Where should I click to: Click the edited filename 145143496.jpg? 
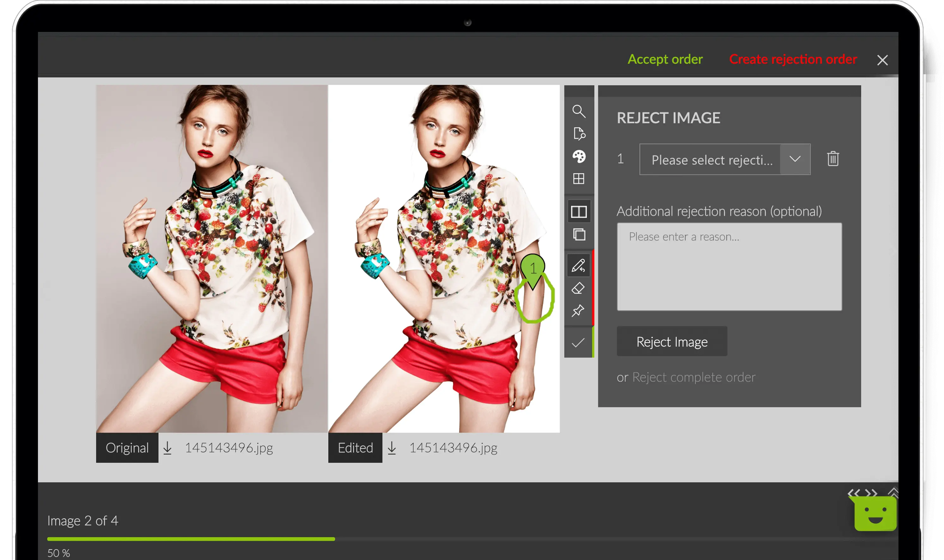tap(453, 448)
